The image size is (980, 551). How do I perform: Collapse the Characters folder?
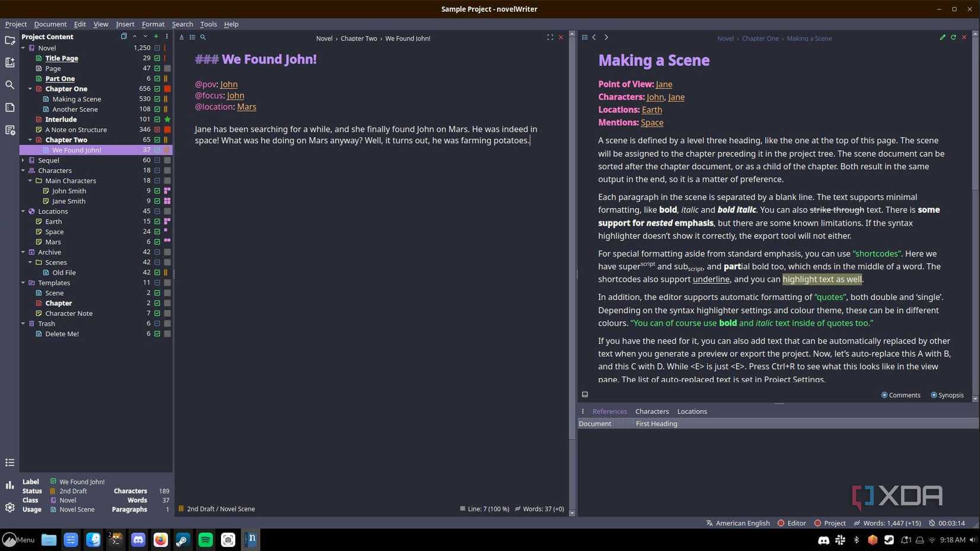click(x=23, y=170)
